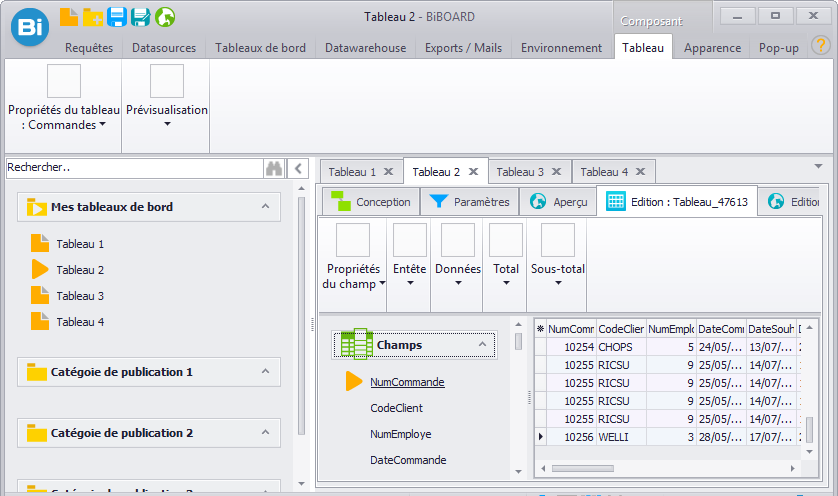Click the green globe publish icon

coord(165,17)
